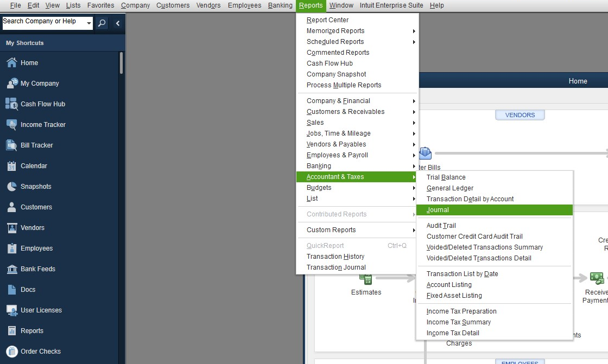Click the Receive Payments icon on Home

tap(597, 278)
